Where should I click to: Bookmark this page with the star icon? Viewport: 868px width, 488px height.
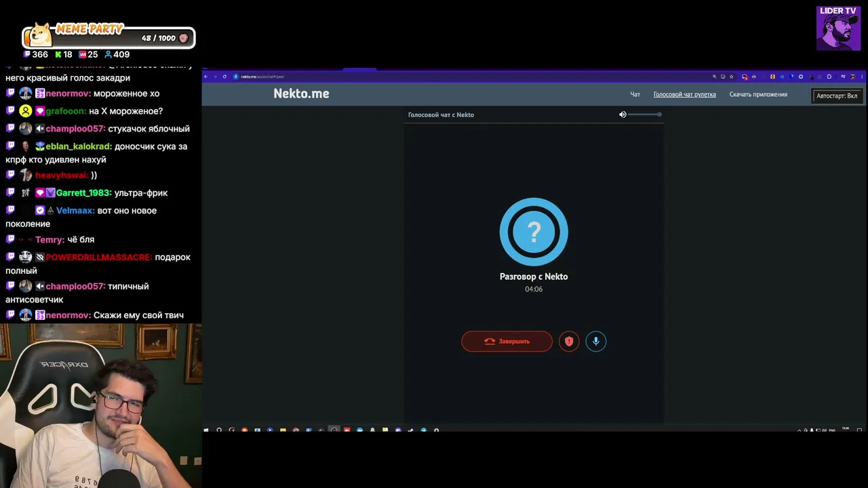click(x=731, y=77)
